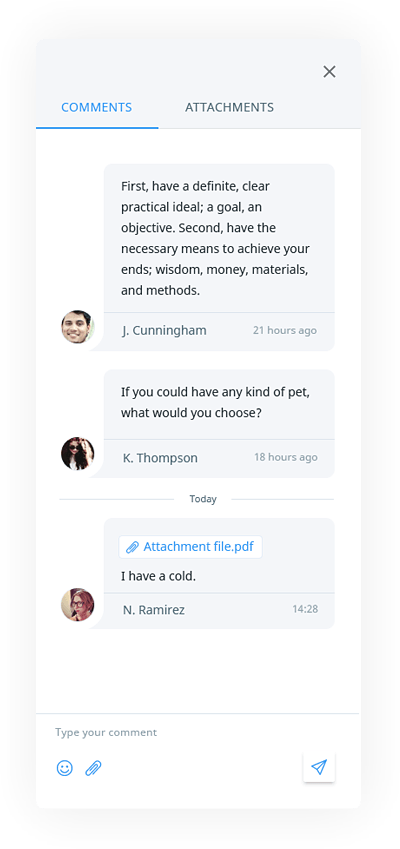Open J. Cunningham's avatar
This screenshot has height=849, width=400.
[x=78, y=327]
